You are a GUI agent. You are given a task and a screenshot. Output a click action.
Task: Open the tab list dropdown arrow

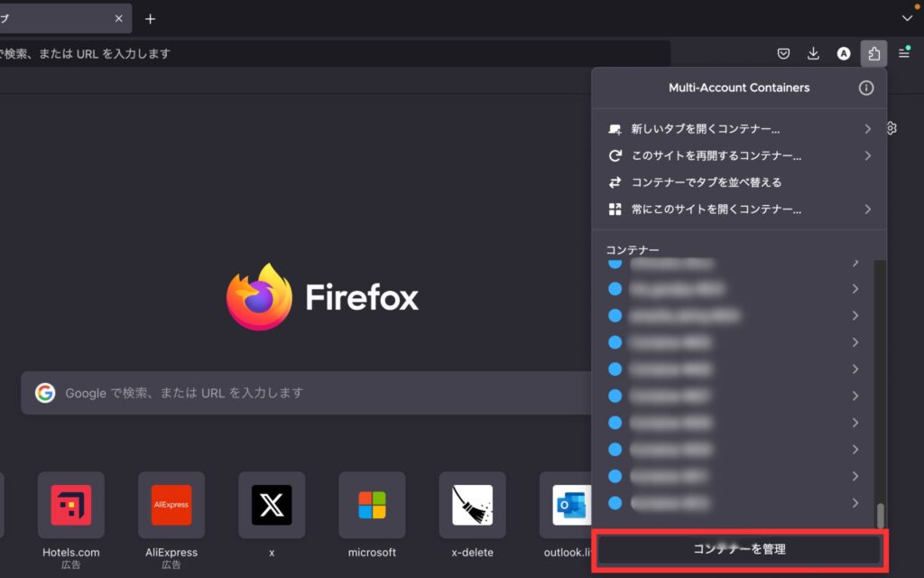tap(908, 18)
